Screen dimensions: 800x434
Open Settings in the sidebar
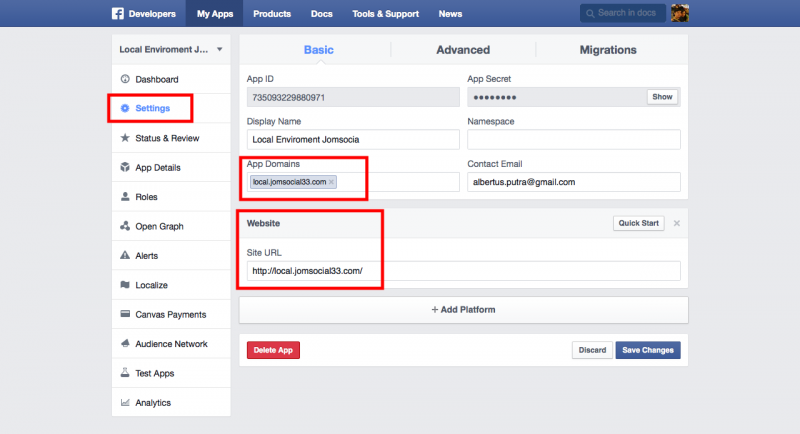pos(171,108)
